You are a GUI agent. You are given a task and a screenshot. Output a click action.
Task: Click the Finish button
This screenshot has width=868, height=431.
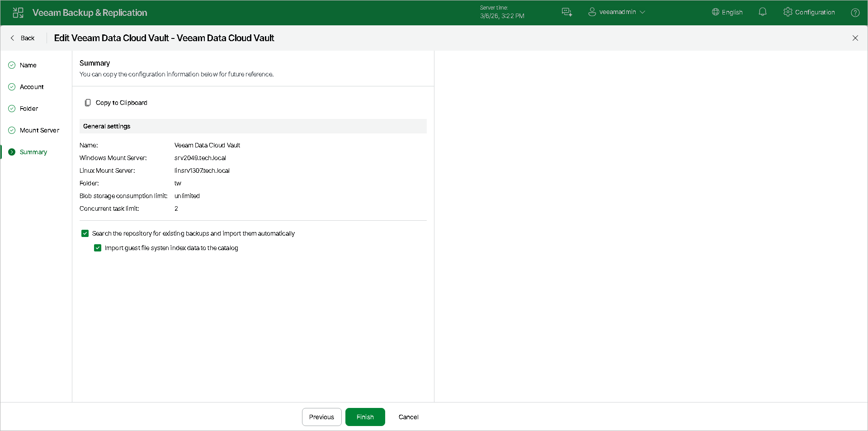point(365,417)
